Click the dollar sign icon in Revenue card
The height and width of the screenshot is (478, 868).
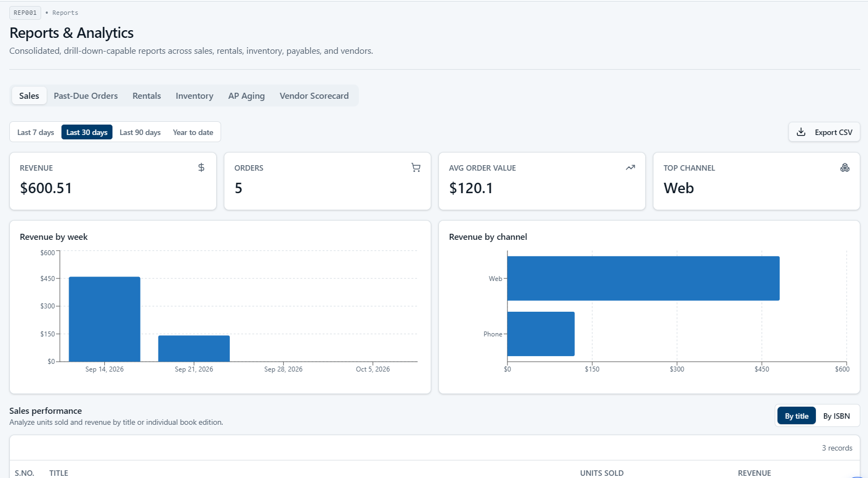[201, 167]
